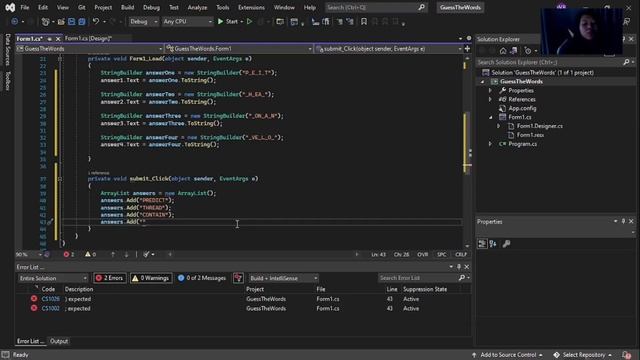Toggle the 2 Errors filter button

point(109,278)
